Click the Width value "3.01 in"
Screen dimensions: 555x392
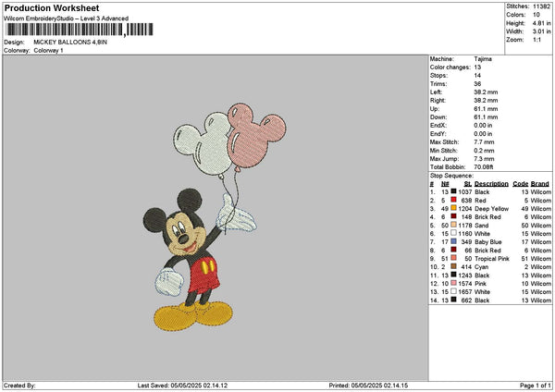[541, 31]
